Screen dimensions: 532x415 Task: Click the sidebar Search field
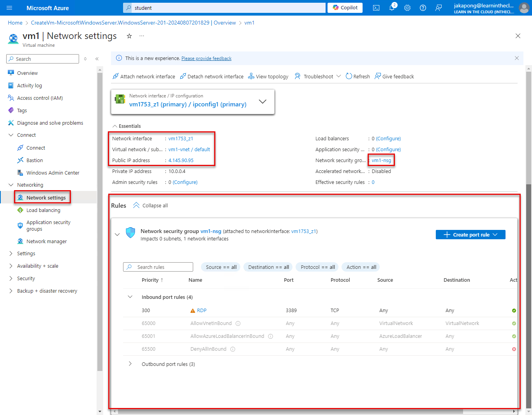point(43,59)
